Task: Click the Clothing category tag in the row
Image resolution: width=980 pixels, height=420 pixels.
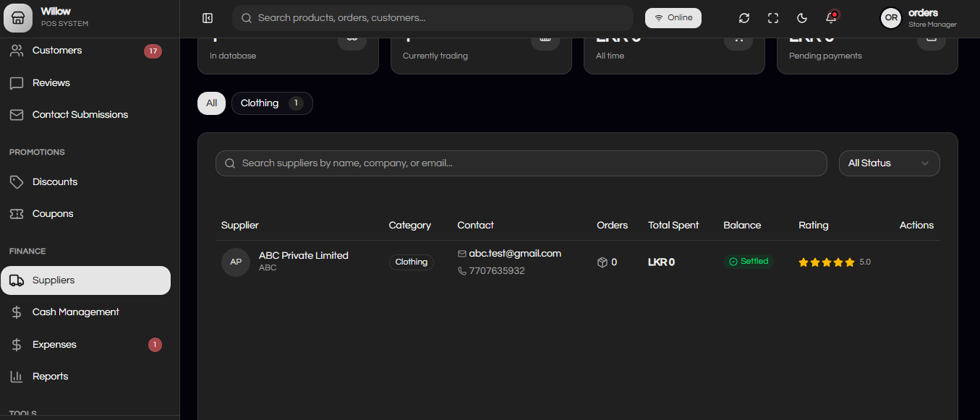Action: [412, 262]
